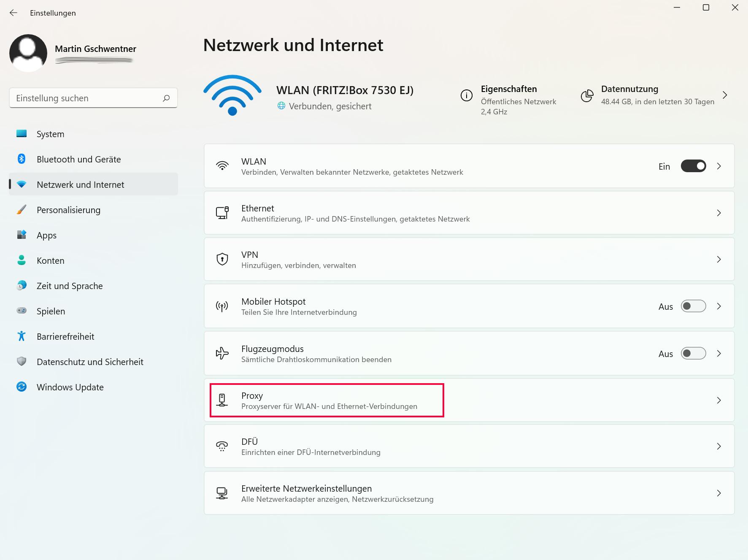Open Erweiterte Netzwerkeinstellungen via its chevron
This screenshot has width=748, height=560.
(719, 493)
